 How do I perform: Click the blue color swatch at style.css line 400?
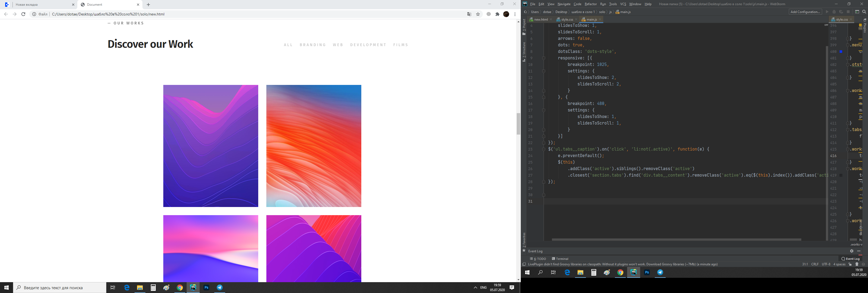point(841,52)
